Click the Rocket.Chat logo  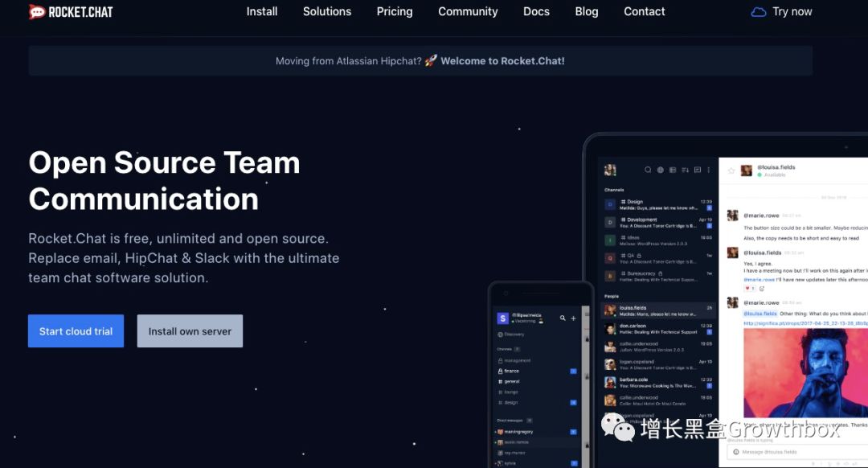[71, 12]
